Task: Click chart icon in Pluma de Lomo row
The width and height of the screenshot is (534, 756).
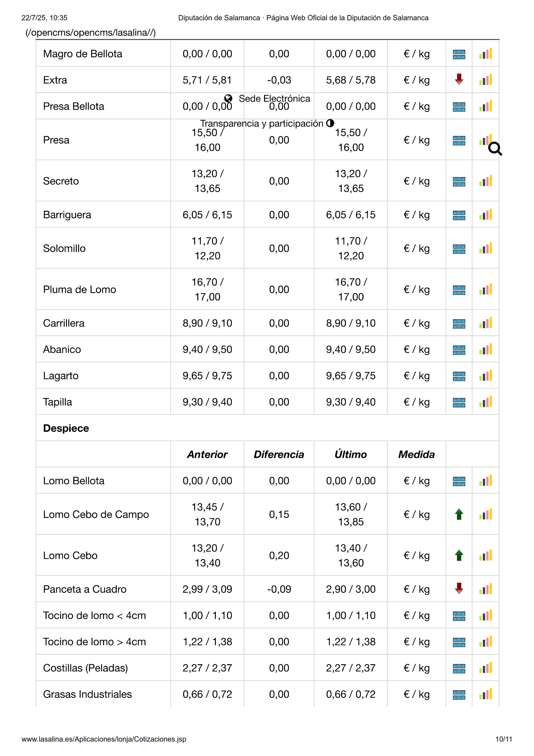Action: [486, 290]
